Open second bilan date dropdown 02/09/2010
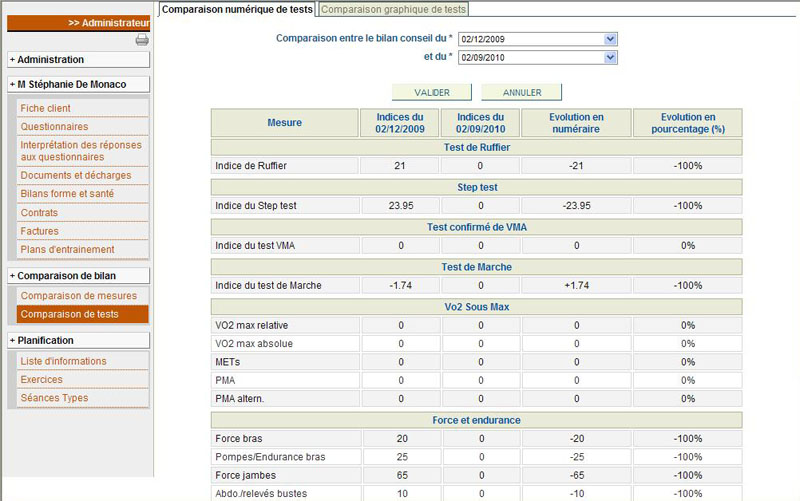This screenshot has height=501, width=800. [x=538, y=57]
